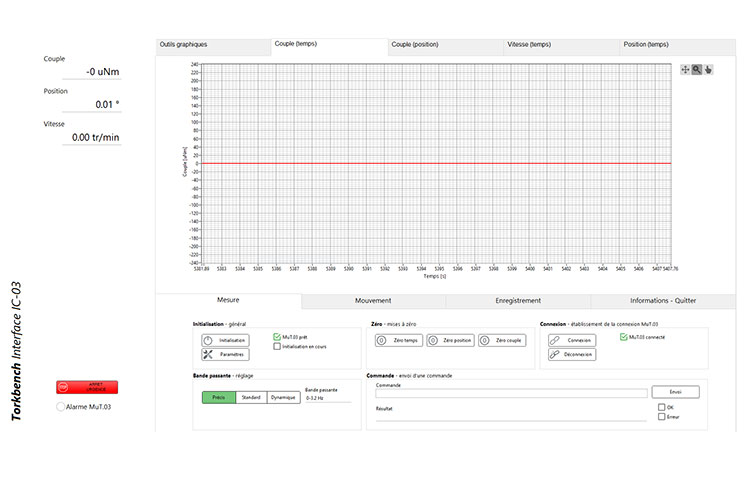Click the Couple readout -0 uNm
The width and height of the screenshot is (750, 500).
click(92, 72)
